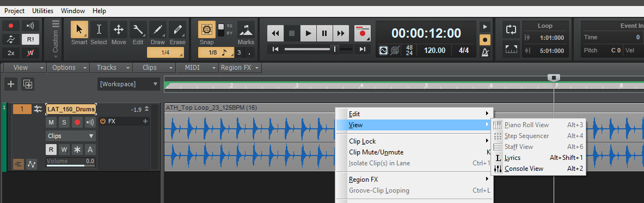Start recording with the transport Record button
This screenshot has height=203, width=644.
(363, 33)
